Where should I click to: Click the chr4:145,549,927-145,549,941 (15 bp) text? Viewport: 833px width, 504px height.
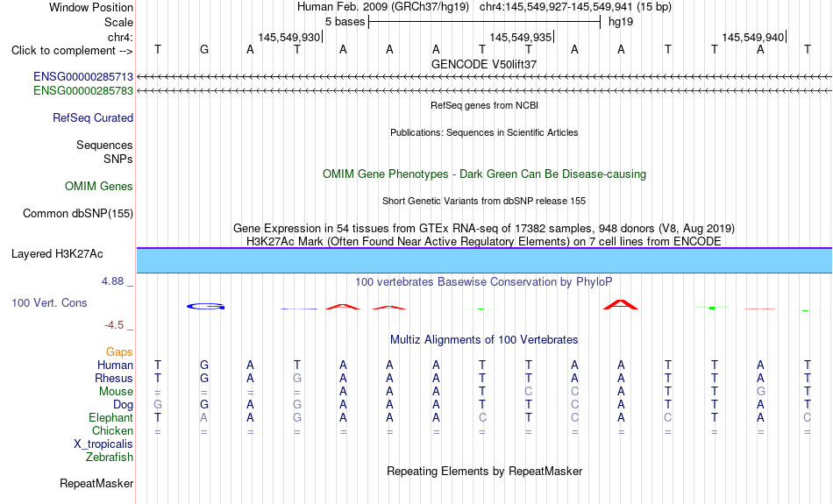click(x=576, y=7)
